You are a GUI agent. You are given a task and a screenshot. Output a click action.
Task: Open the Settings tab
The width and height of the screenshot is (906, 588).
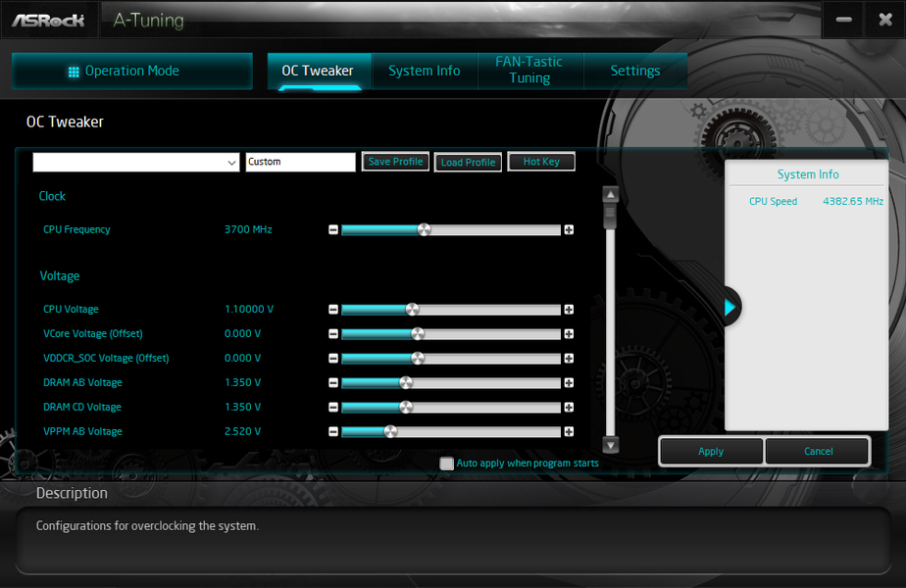click(635, 71)
